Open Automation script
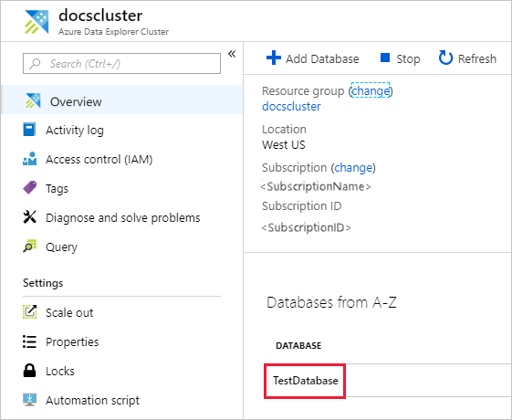512x420 pixels. [x=92, y=400]
